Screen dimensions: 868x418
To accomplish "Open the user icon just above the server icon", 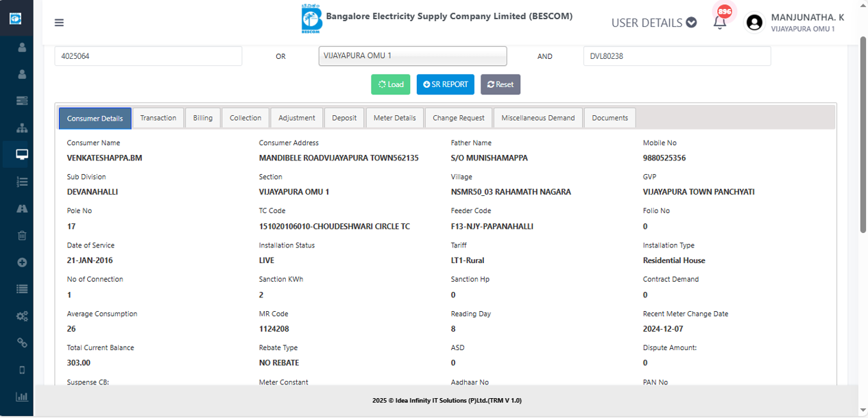I will pyautogui.click(x=22, y=74).
